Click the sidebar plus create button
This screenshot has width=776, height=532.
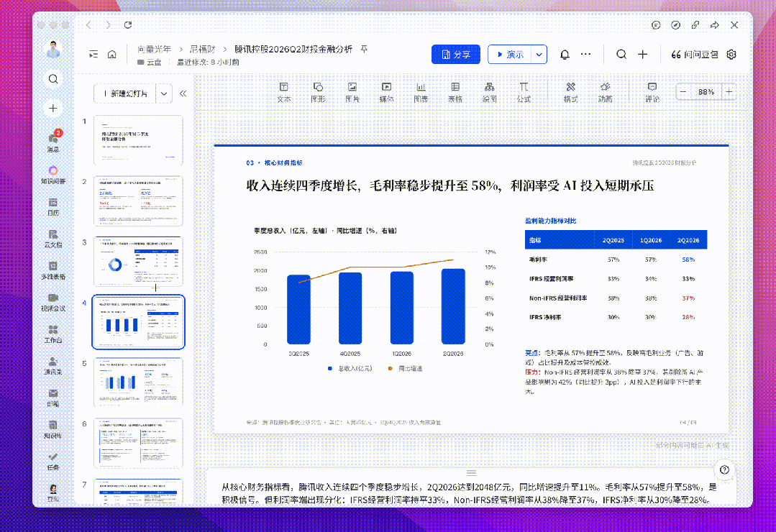coord(53,109)
